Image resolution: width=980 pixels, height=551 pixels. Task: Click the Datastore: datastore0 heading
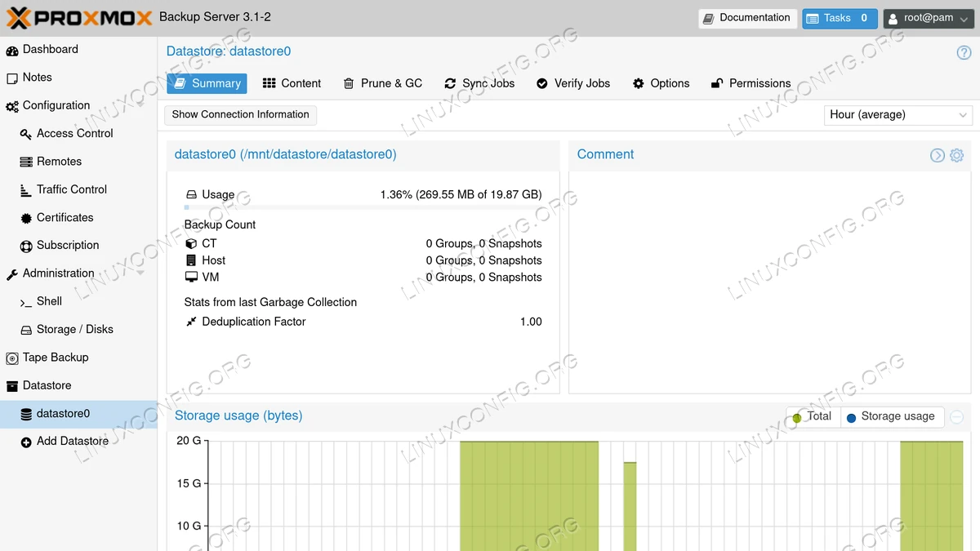(x=229, y=51)
